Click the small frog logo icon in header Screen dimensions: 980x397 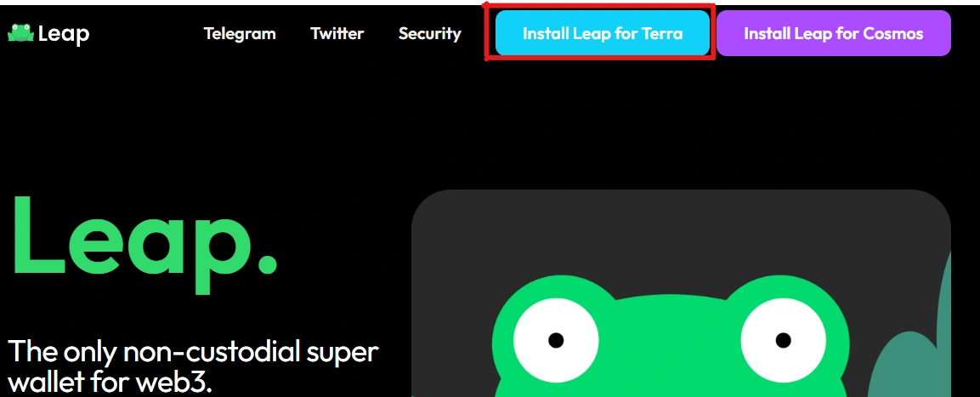tap(20, 32)
